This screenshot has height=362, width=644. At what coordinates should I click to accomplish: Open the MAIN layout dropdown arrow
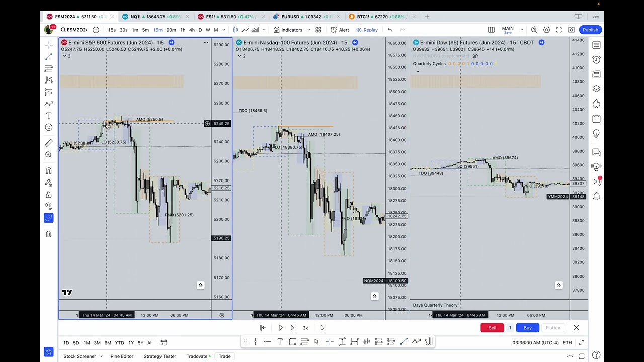[522, 30]
